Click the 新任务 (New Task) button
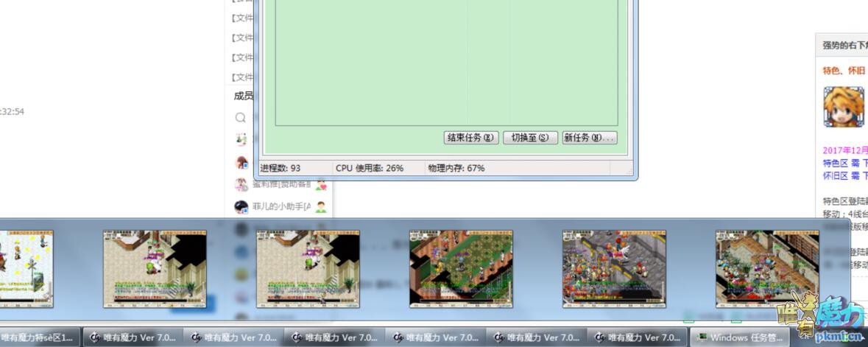Viewport: 868px width, 347px height. (x=589, y=138)
